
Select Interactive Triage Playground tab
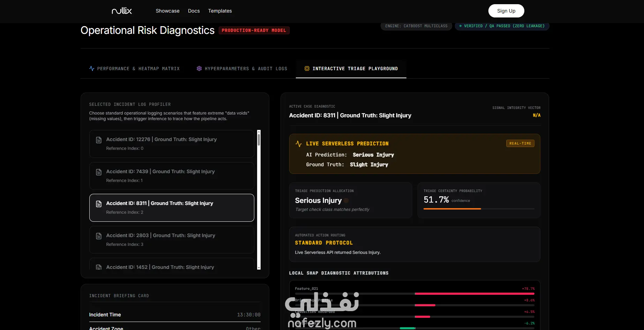tap(351, 69)
